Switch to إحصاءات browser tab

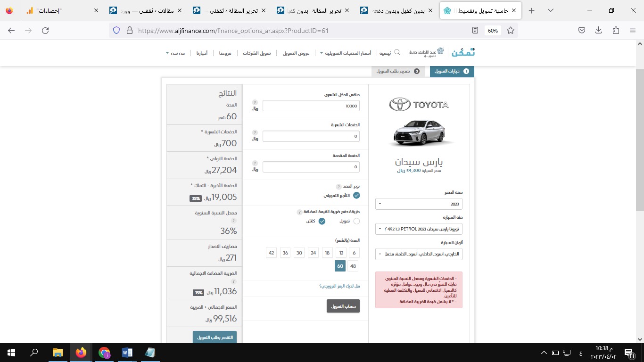click(x=61, y=10)
